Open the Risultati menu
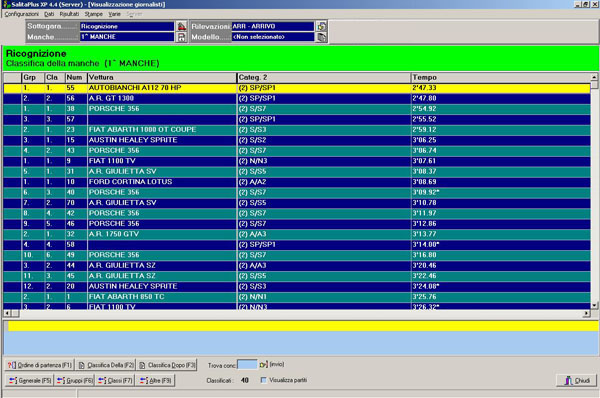600x398 pixels. [69, 14]
